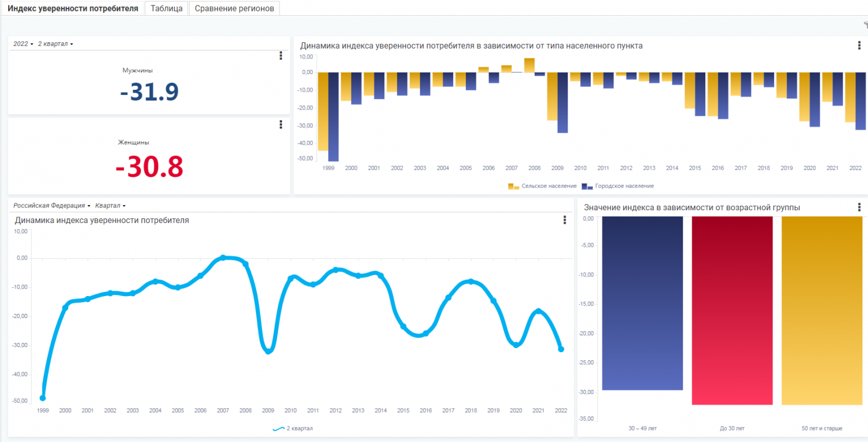This screenshot has width=868, height=442.
Task: Open the Российская Федерация region dropdown
Action: tap(52, 206)
